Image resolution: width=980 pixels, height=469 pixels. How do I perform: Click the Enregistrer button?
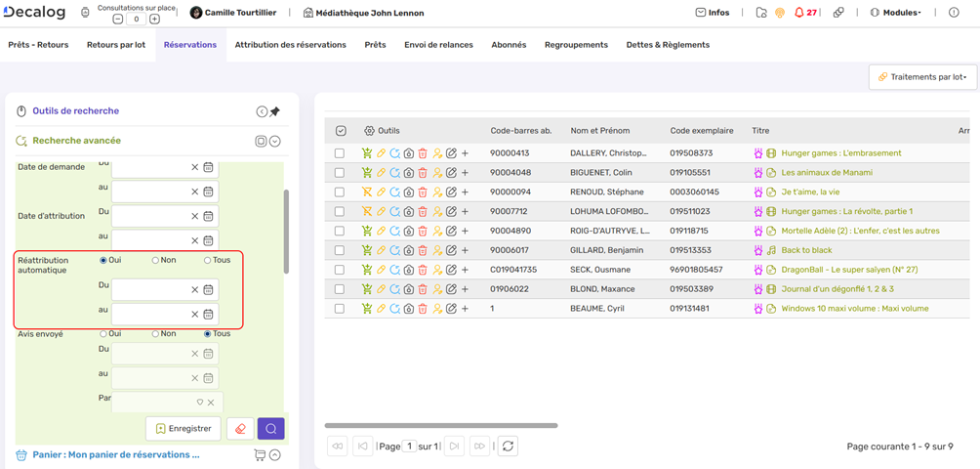point(184,428)
